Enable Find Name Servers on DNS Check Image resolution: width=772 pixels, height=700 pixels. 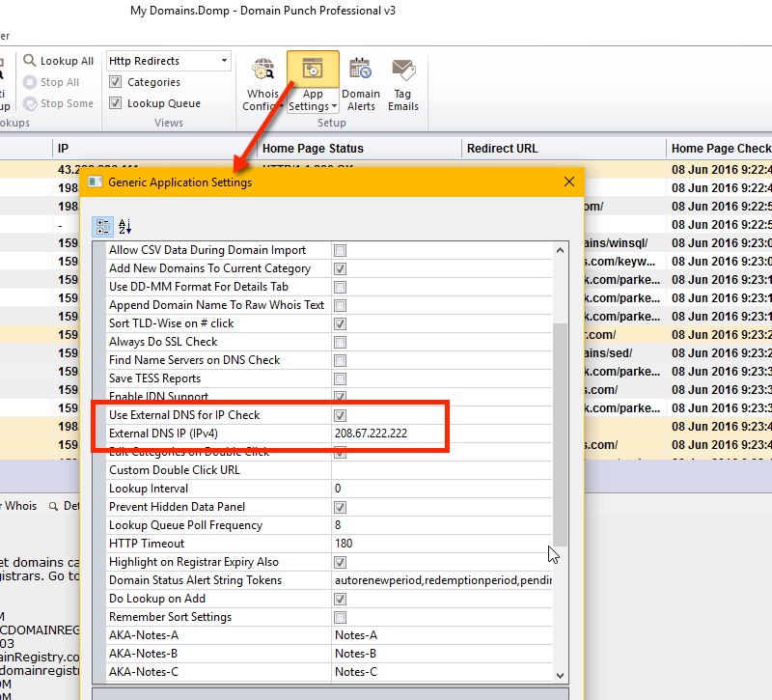340,360
